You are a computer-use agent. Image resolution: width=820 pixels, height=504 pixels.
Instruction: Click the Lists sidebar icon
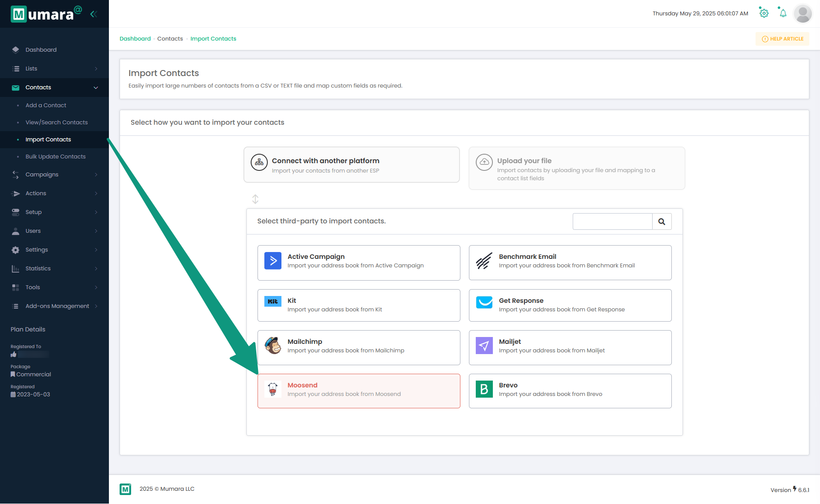[15, 68]
